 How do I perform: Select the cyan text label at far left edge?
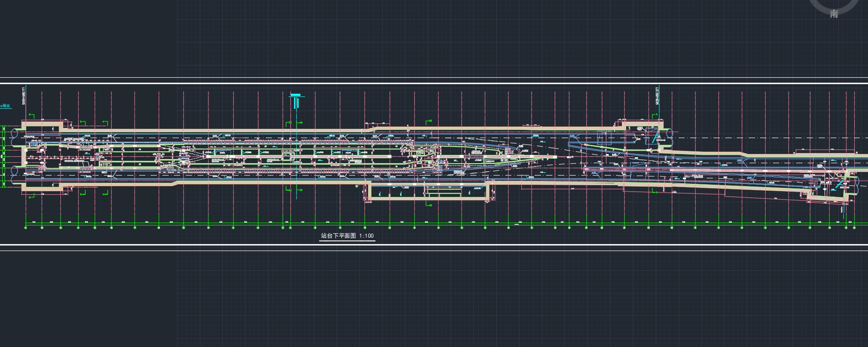tap(6, 106)
